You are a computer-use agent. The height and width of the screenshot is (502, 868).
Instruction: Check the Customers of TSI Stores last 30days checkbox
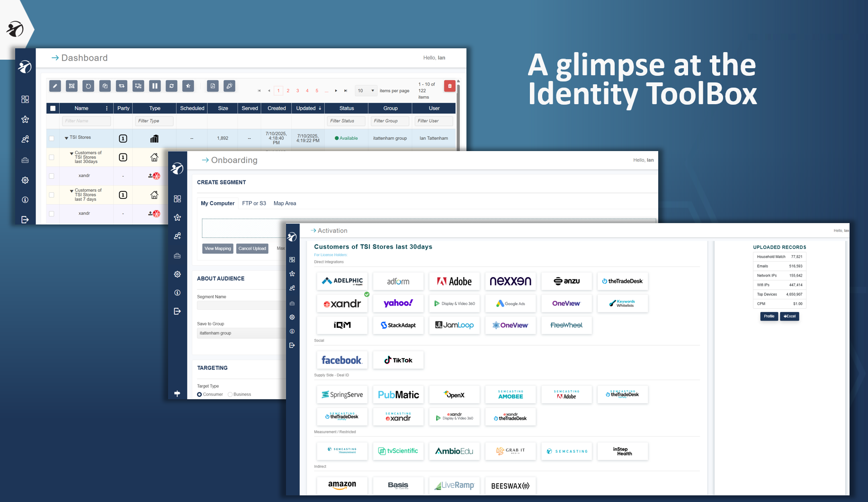point(52,157)
